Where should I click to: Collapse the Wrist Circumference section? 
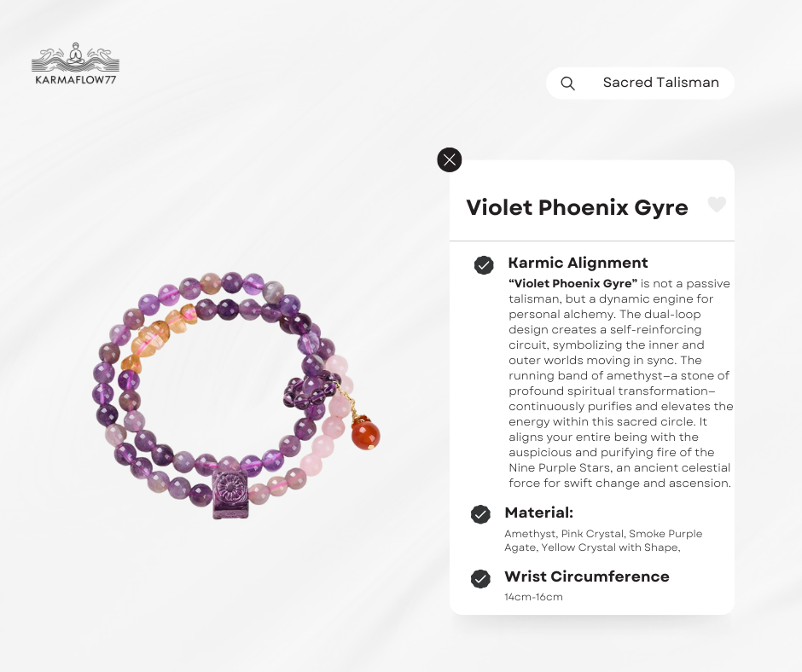point(587,576)
